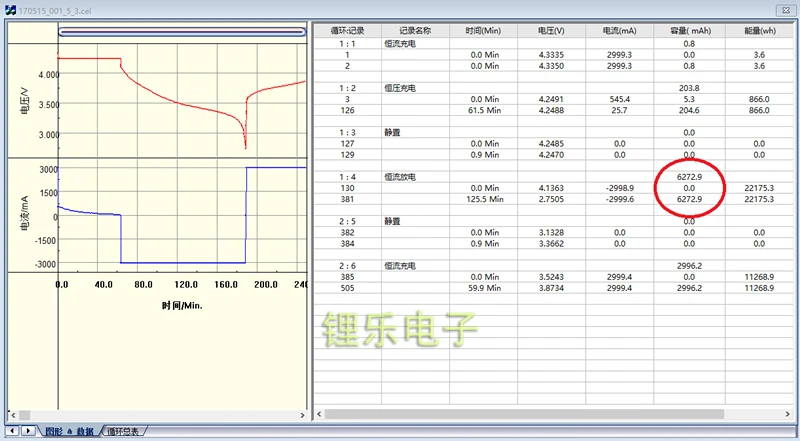Click the voltage cell 4.3335
This screenshot has width=800, height=441.
click(x=551, y=55)
